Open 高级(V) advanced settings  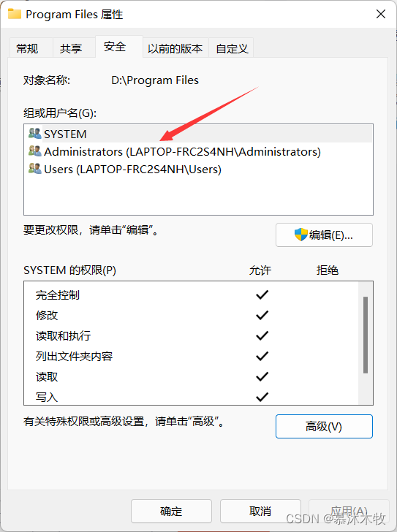coord(324,426)
